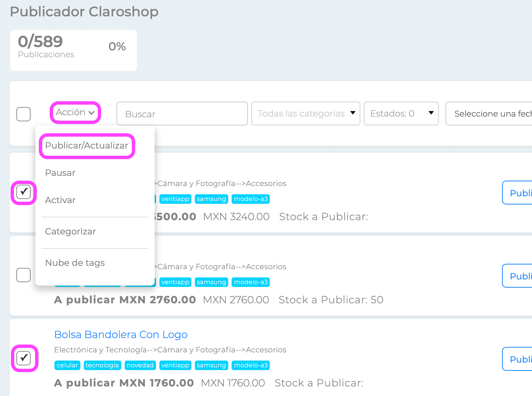The height and width of the screenshot is (396, 532).
Task: Select Pausar in the action menu
Action: point(60,173)
